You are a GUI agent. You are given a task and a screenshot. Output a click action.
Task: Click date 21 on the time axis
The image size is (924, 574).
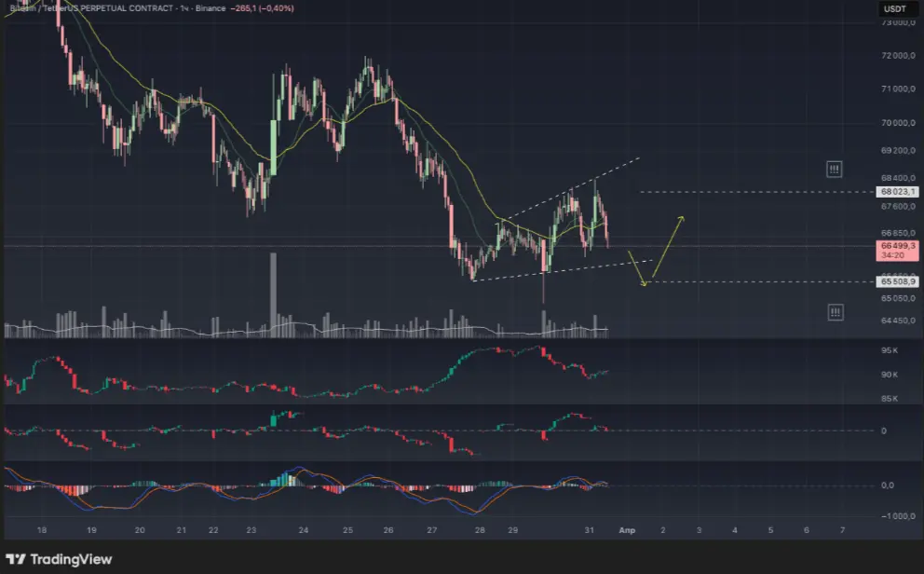(x=182, y=530)
